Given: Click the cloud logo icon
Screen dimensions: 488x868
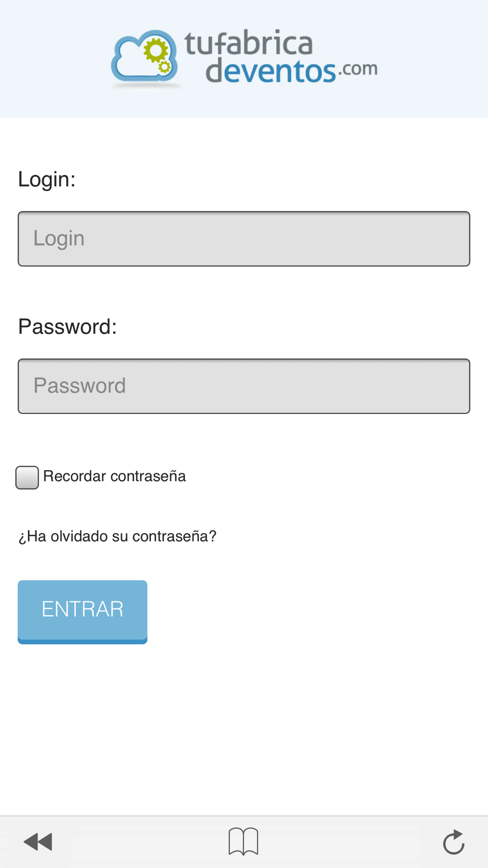Looking at the screenshot, I should pyautogui.click(x=144, y=57).
